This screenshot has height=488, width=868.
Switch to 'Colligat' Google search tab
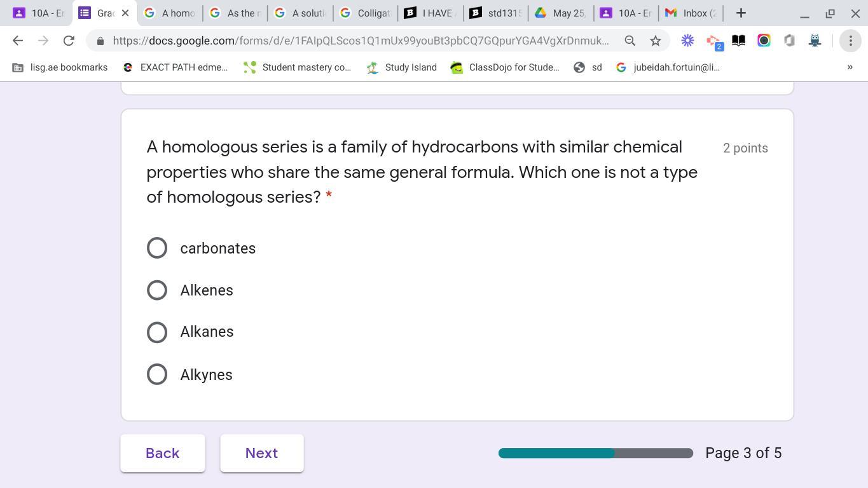(x=365, y=13)
